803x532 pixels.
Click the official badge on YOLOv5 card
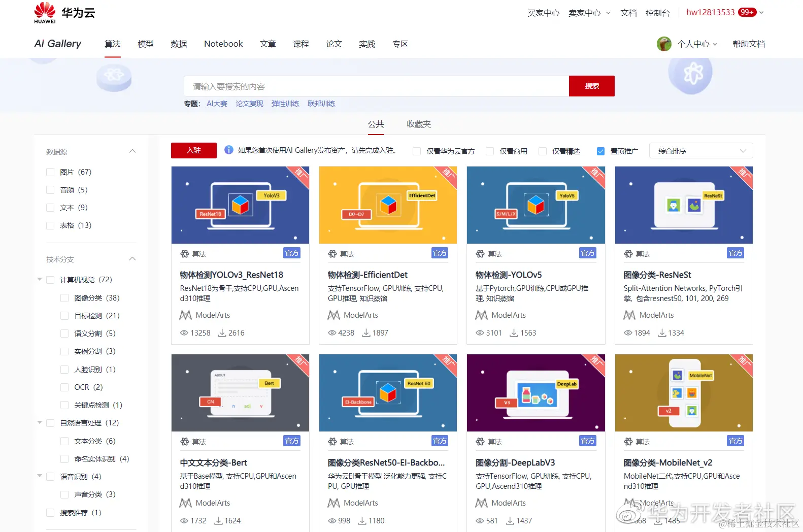point(588,253)
